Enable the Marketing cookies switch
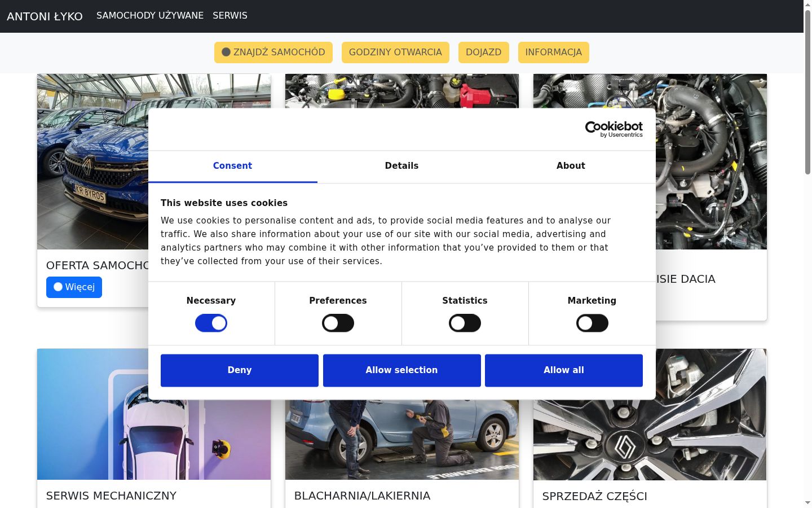Image resolution: width=812 pixels, height=508 pixels. [x=592, y=323]
